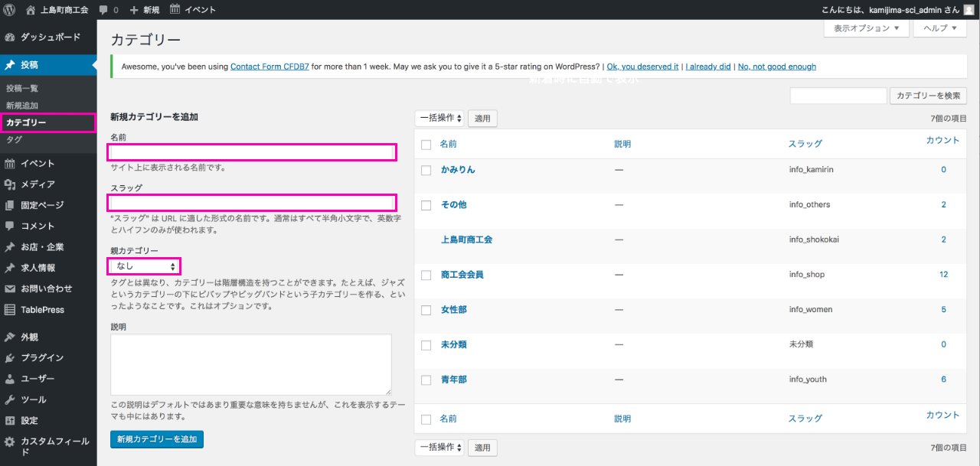Screen dimensions: 980x466
Task: Click the Tools wrench icon in sidebar
Action: 10,399
